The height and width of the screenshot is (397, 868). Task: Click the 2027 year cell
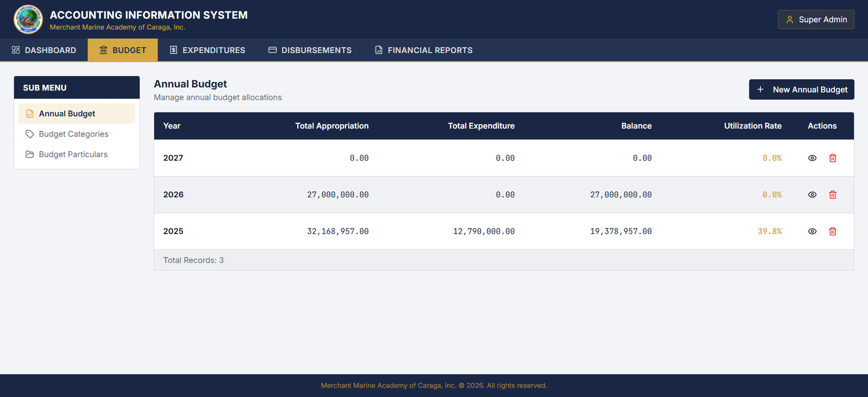(x=173, y=158)
